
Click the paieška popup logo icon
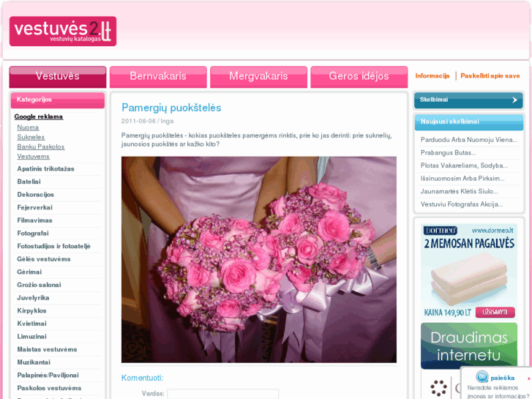(x=482, y=377)
